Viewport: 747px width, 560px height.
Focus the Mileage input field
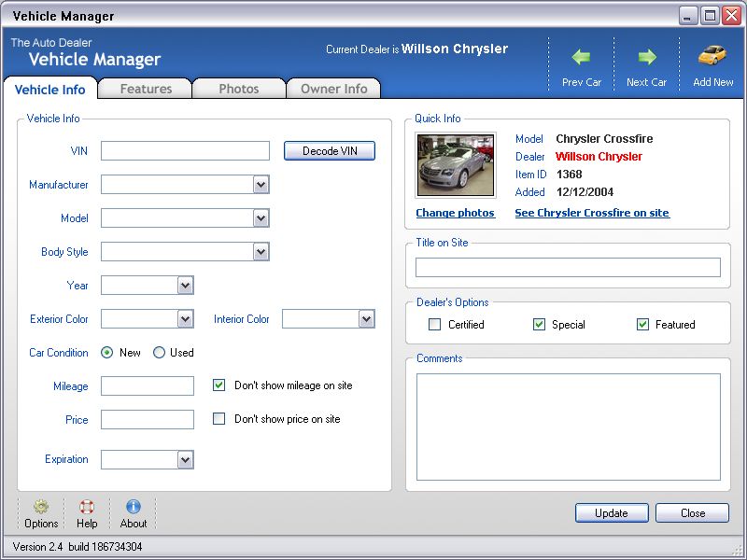148,385
